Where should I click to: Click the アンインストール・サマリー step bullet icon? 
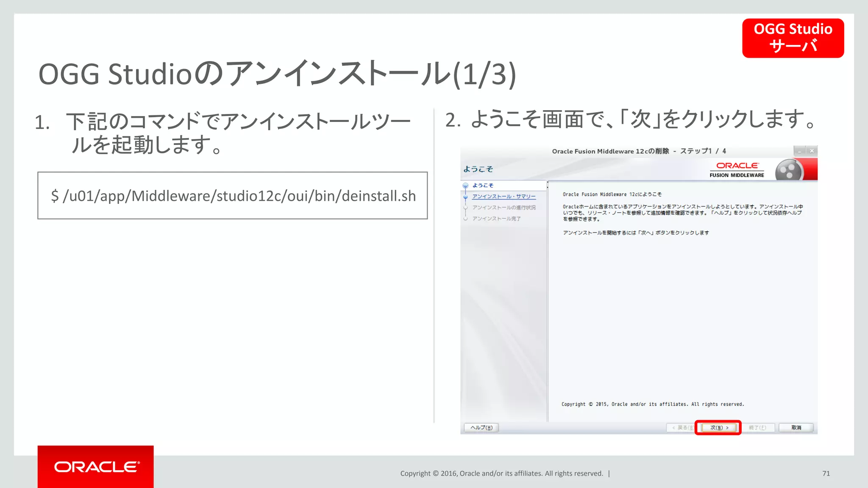coord(465,197)
